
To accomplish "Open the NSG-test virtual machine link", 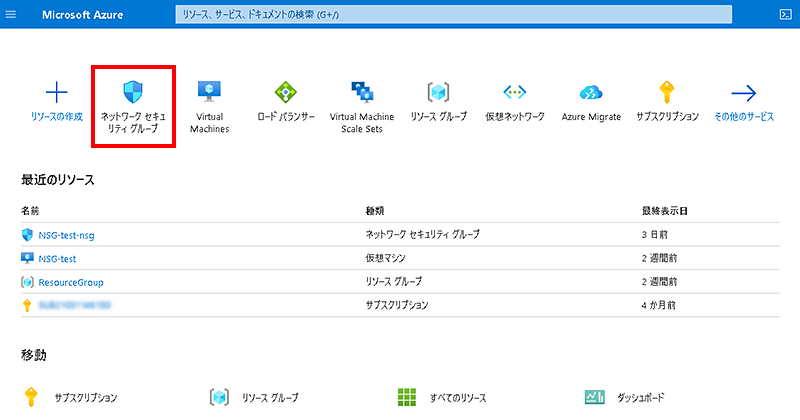I will tap(57, 259).
